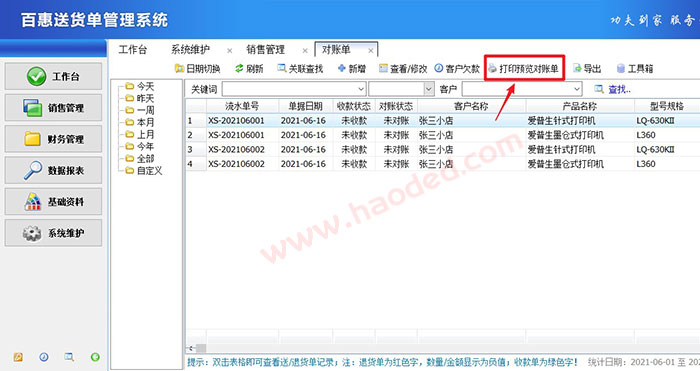Expand the second filter combo box
This screenshot has height=371, width=700.
(x=429, y=89)
